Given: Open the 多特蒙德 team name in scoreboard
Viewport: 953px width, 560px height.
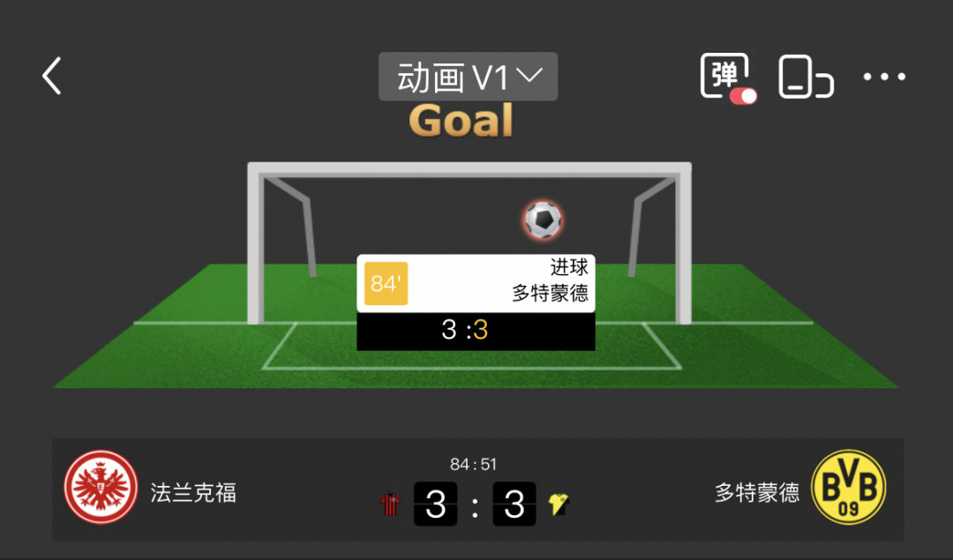Looking at the screenshot, I should click(x=757, y=493).
